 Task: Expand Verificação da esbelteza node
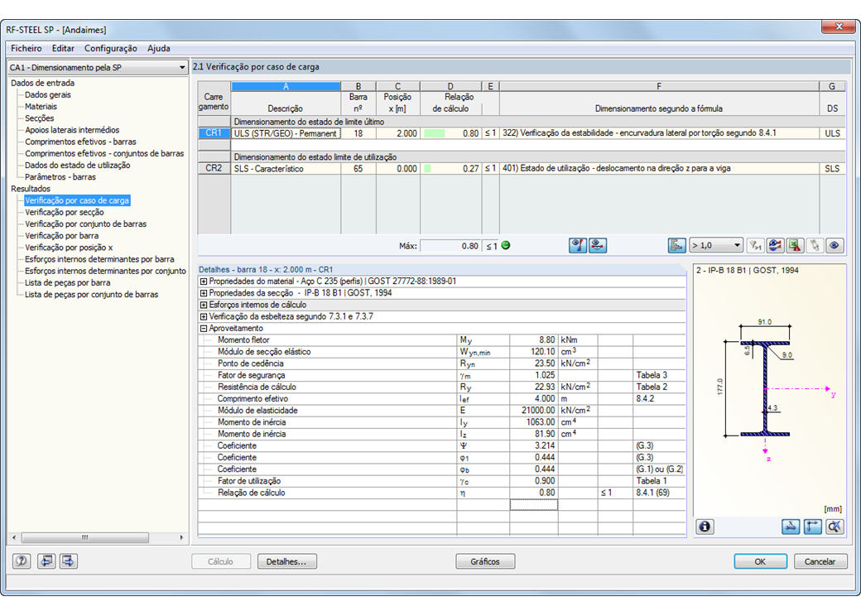204,317
